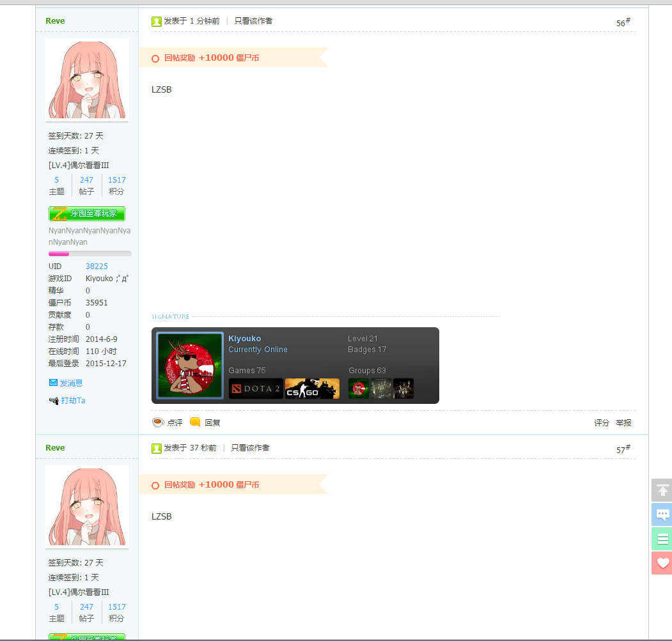Screen dimensions: 672x641
Task: Click the envelope 发消息 icon
Action: coord(53,383)
